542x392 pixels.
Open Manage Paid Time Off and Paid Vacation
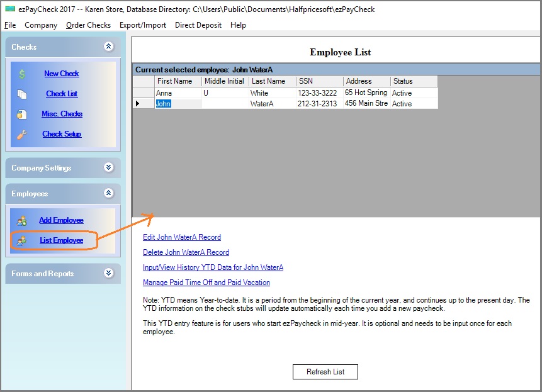(206, 283)
